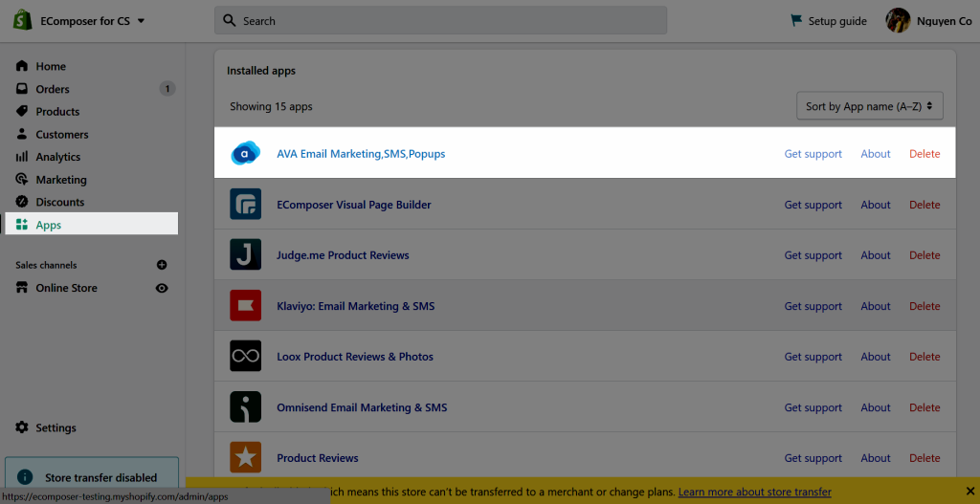Open the Nguyen Co profile avatar
The height and width of the screenshot is (504, 980).
898,21
